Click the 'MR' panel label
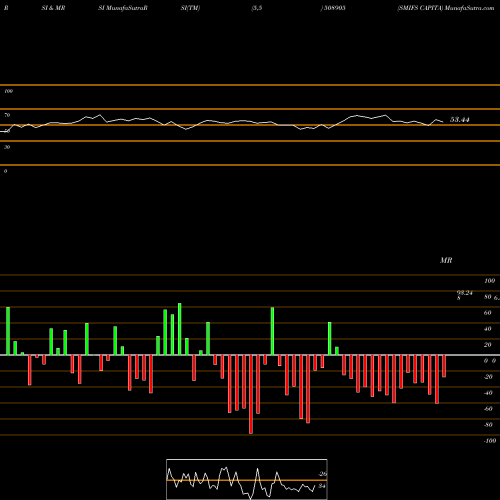 pos(446,260)
